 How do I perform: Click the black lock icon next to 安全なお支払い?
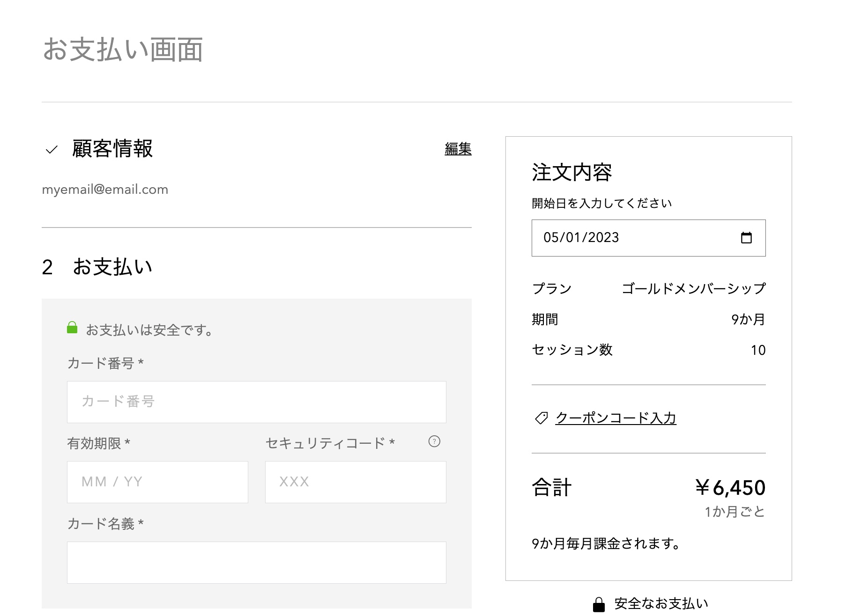[599, 604]
